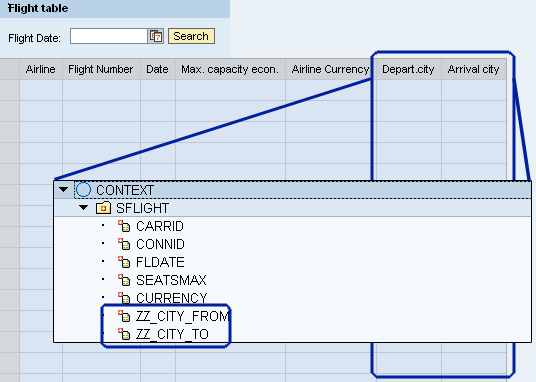
Task: Select the Depart.city column header
Action: 408,69
